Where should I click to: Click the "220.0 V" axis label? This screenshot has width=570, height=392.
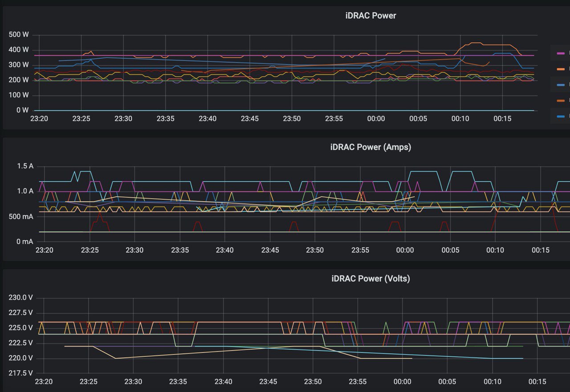[21, 358]
